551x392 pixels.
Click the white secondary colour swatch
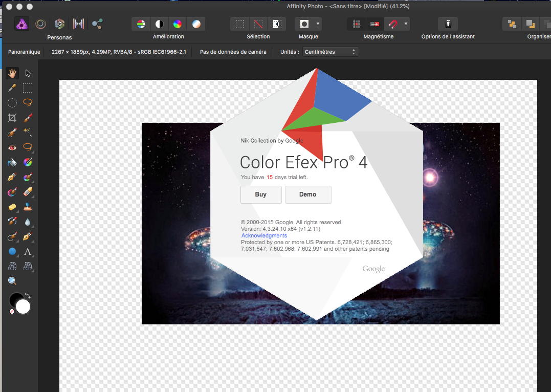[24, 307]
